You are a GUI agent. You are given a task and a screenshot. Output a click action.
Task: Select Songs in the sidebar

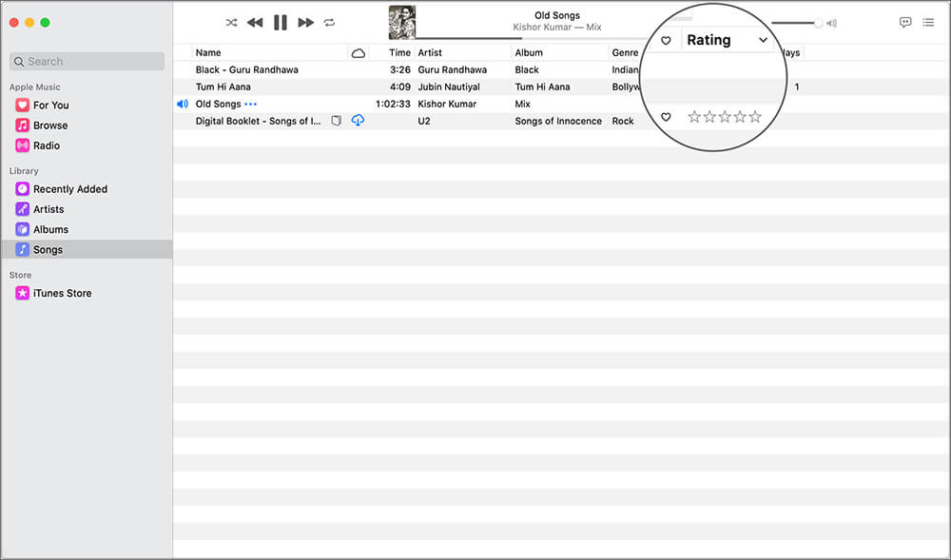pyautogui.click(x=87, y=249)
